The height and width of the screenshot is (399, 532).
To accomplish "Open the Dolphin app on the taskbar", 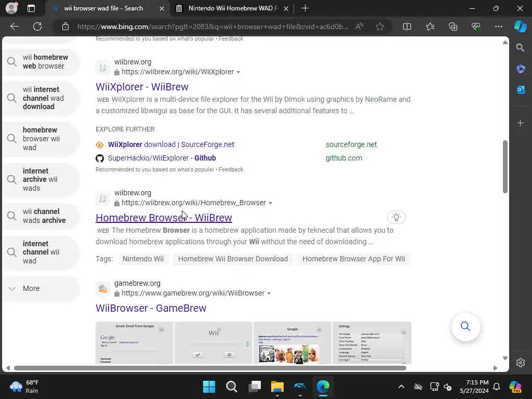I will coord(300,387).
